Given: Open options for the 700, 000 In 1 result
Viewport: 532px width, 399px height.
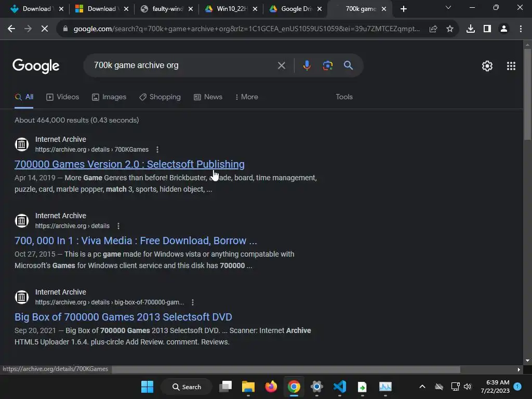Looking at the screenshot, I should pos(118,226).
